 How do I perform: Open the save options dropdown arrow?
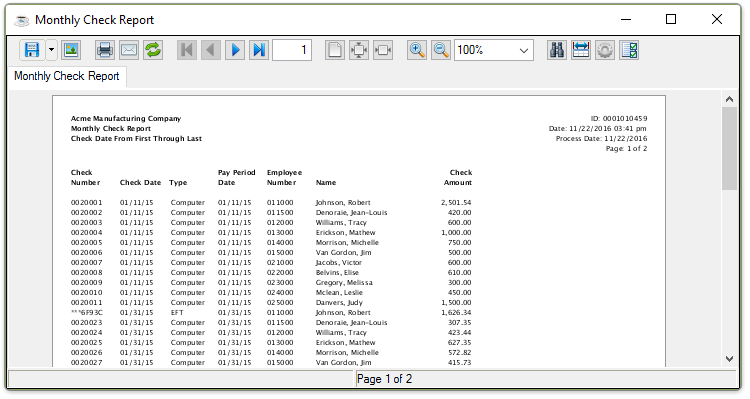coord(51,50)
